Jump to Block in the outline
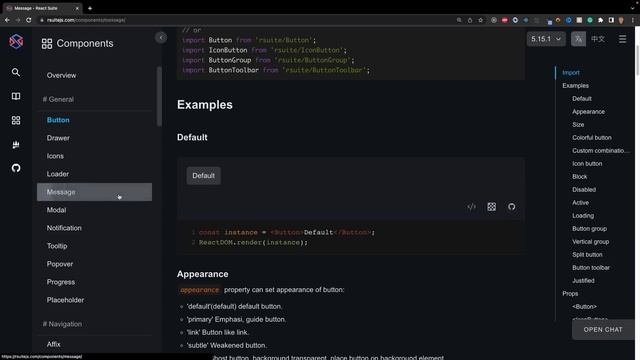640x360 pixels. pos(580,177)
